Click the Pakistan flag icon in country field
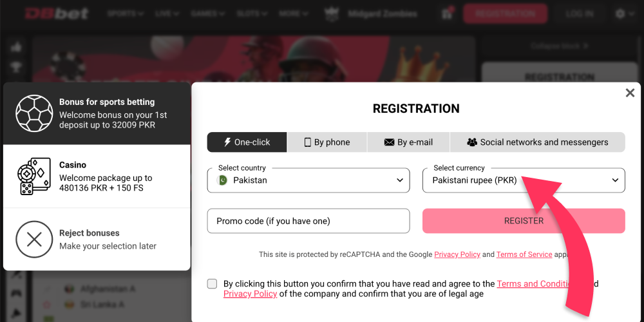 click(x=222, y=180)
